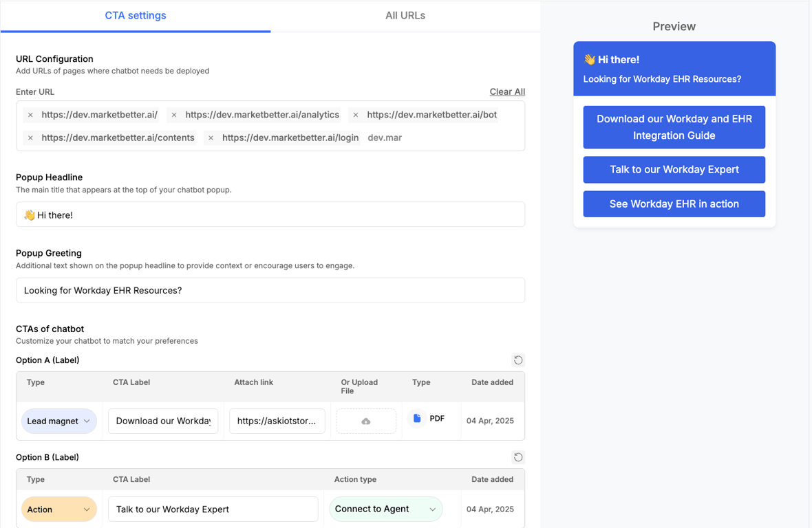Screen dimensions: 812x528
Task: Remove the https://dev.marketbetter.ai/login URL chip
Action: point(211,137)
